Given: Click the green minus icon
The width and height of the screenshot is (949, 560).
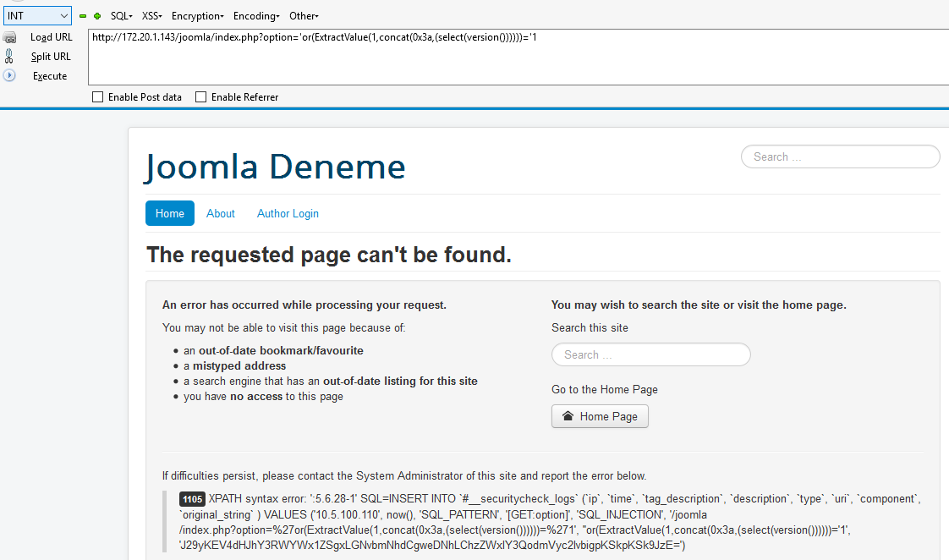Looking at the screenshot, I should tap(83, 16).
